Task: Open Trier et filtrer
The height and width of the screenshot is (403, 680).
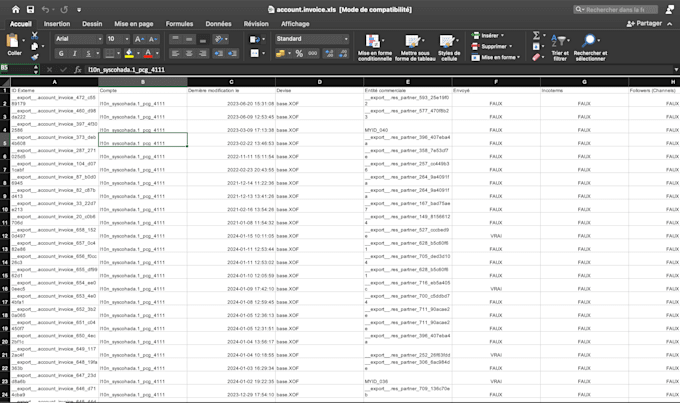Action: pos(560,48)
